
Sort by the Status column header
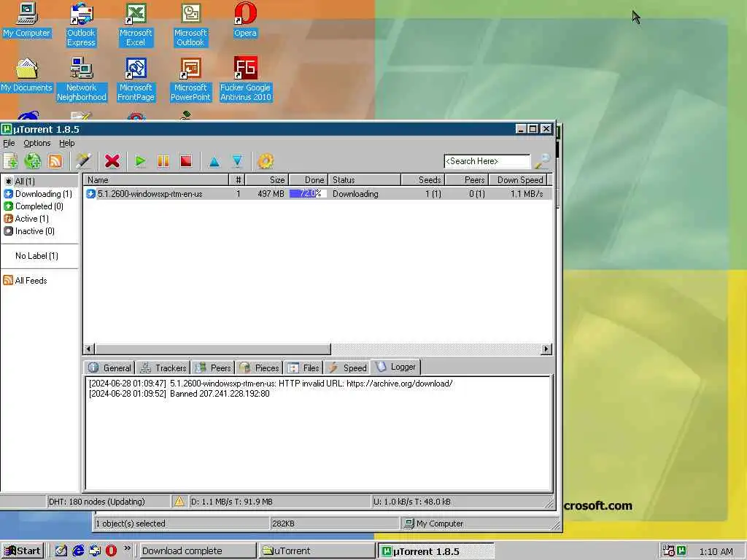[365, 180]
